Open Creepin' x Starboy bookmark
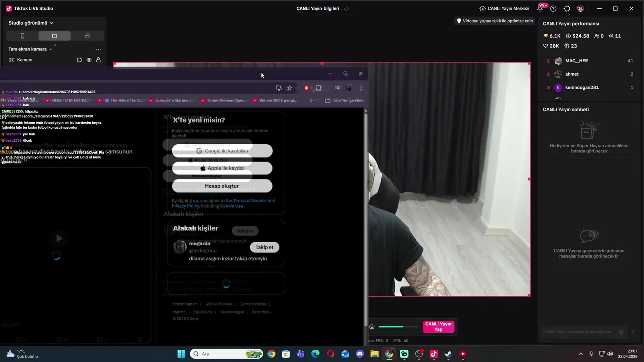The image size is (644, 362). (171, 101)
